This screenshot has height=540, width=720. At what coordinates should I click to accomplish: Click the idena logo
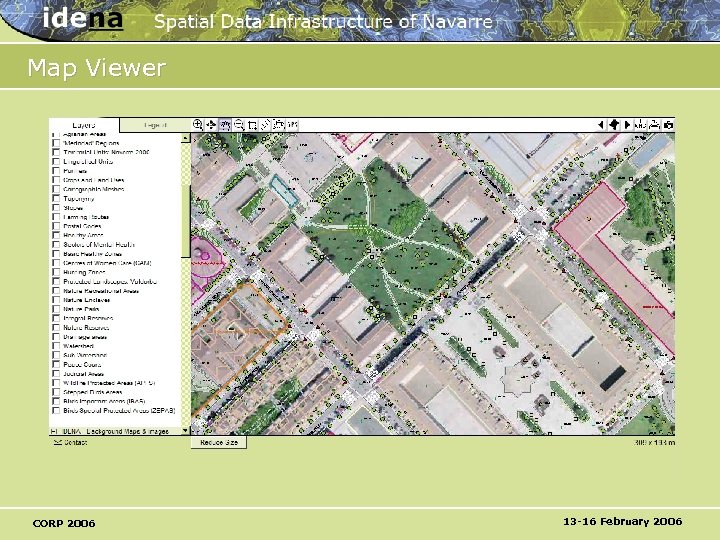click(x=83, y=18)
